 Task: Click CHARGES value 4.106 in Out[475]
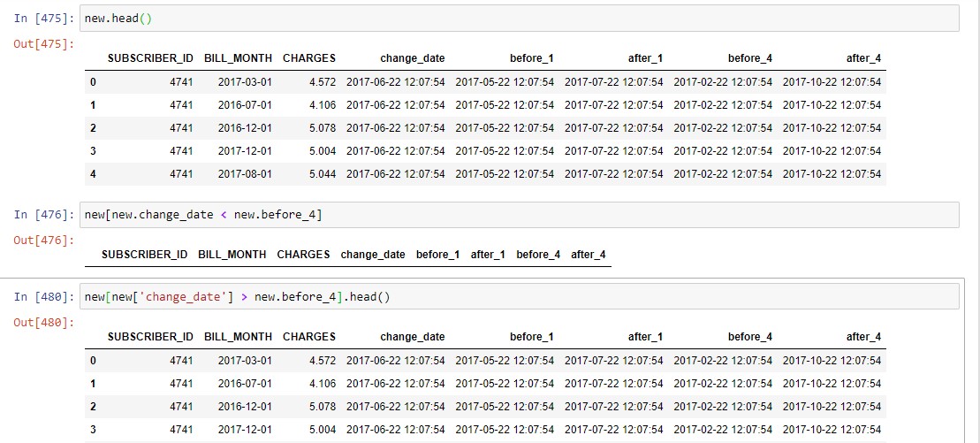323,105
